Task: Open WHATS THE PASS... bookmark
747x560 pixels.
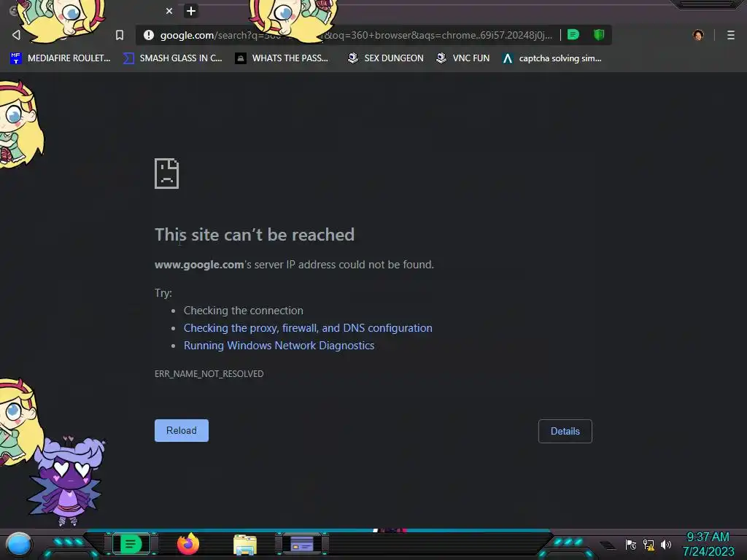Action: [282, 58]
